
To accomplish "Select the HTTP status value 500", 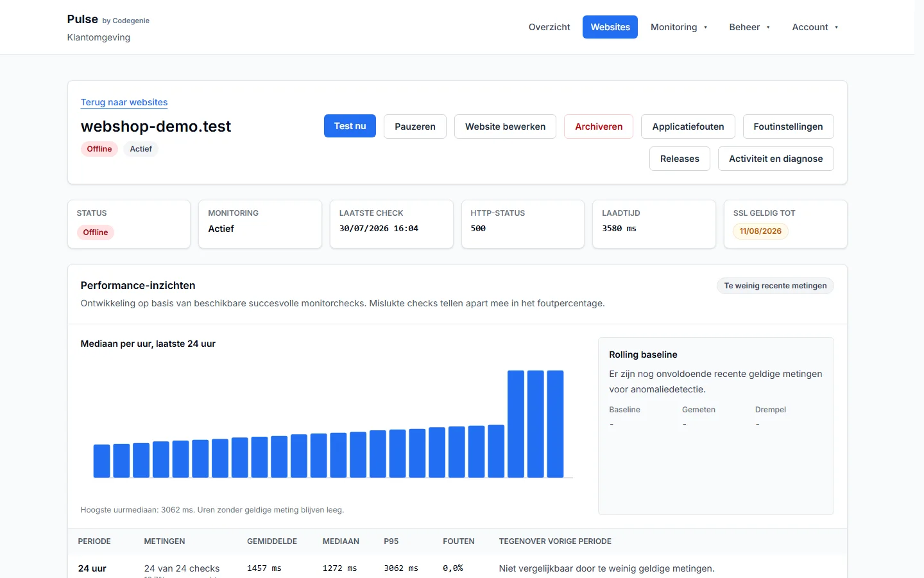I will 478,229.
